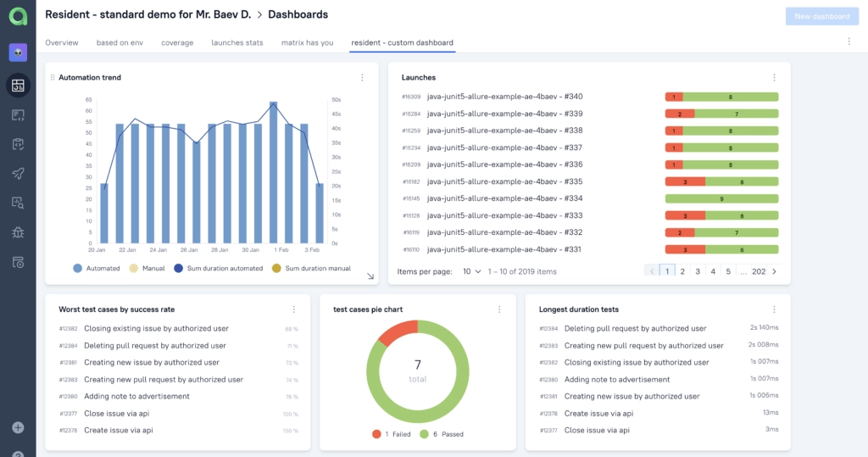Open the defects bug icon in sidebar
The image size is (868, 457).
coord(18,232)
